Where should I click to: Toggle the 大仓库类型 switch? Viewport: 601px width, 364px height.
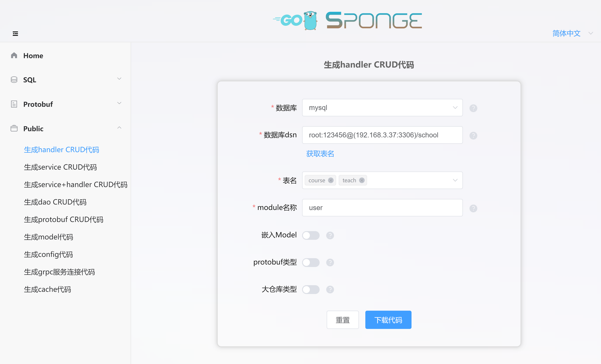coord(311,290)
